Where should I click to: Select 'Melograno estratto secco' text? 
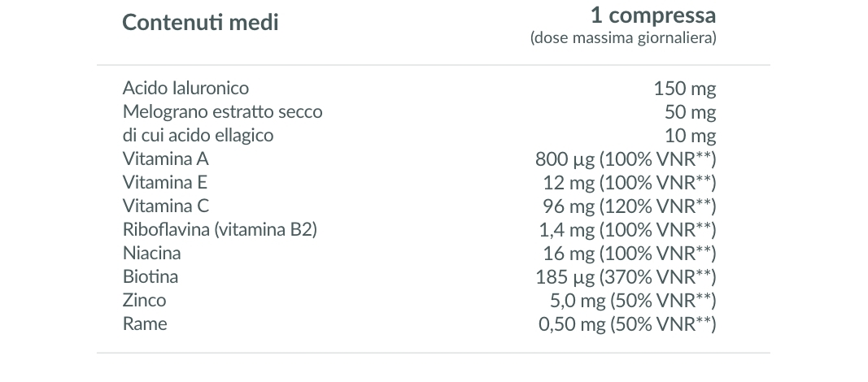pos(222,111)
